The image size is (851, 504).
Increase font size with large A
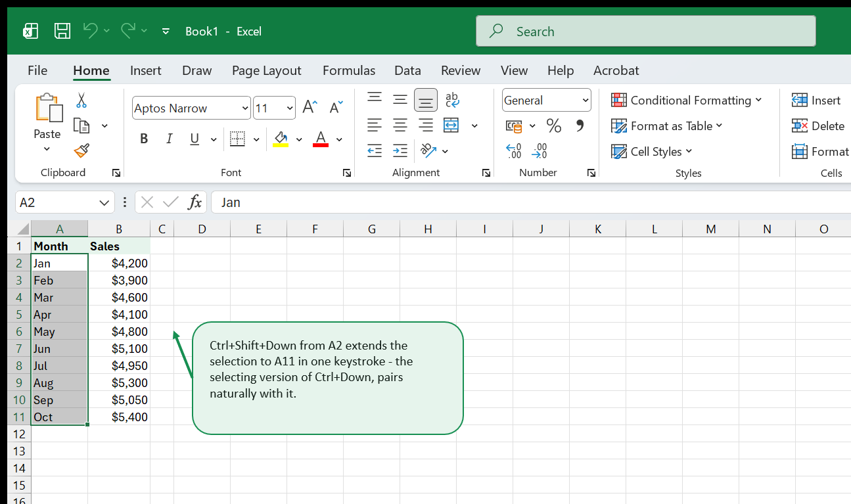(x=310, y=108)
